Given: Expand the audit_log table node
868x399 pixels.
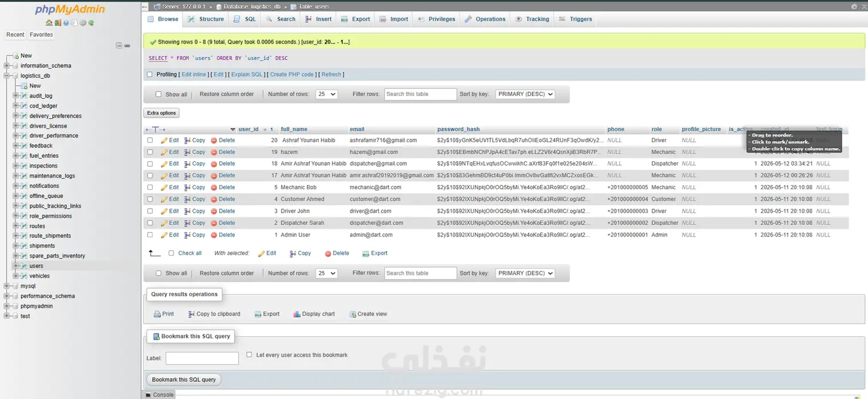Looking at the screenshot, I should pos(16,96).
